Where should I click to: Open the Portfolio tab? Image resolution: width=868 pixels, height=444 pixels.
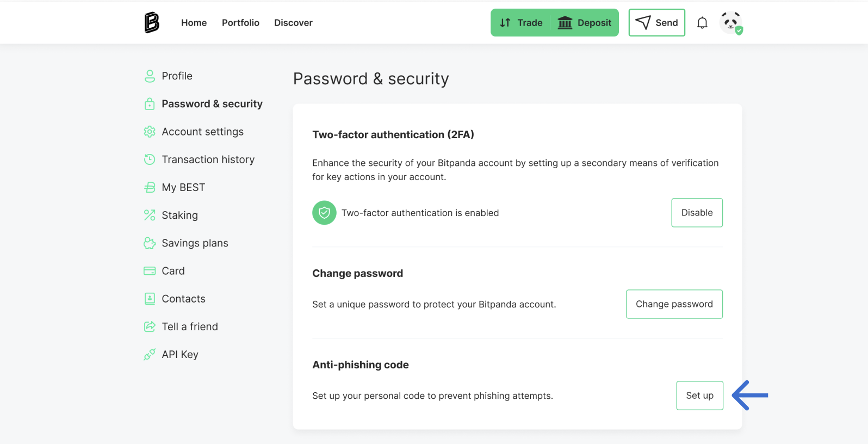[x=240, y=23]
